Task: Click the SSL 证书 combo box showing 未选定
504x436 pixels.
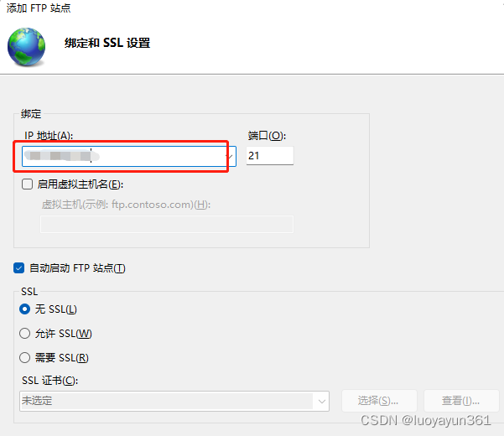Action: 168,401
